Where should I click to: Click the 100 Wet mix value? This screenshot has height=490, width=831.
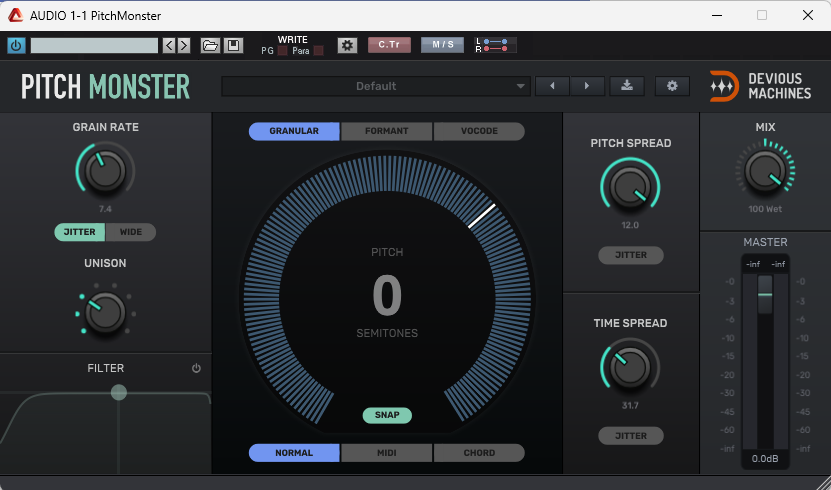tap(765, 209)
